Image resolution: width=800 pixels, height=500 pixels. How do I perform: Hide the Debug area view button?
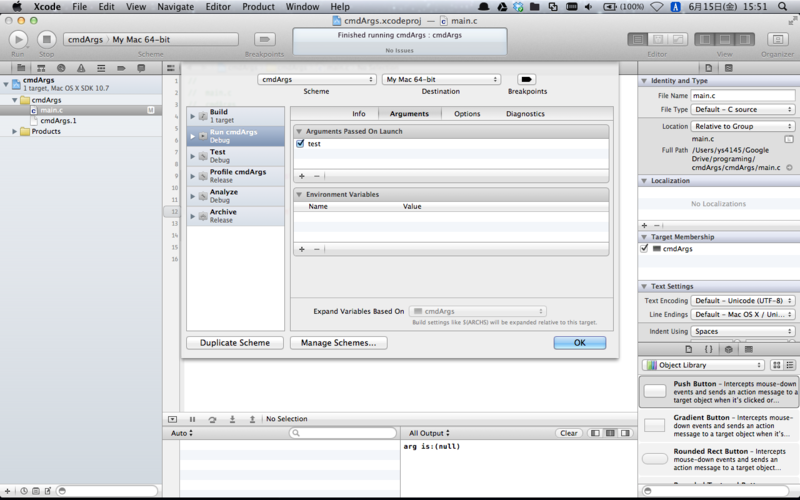pyautogui.click(x=724, y=39)
